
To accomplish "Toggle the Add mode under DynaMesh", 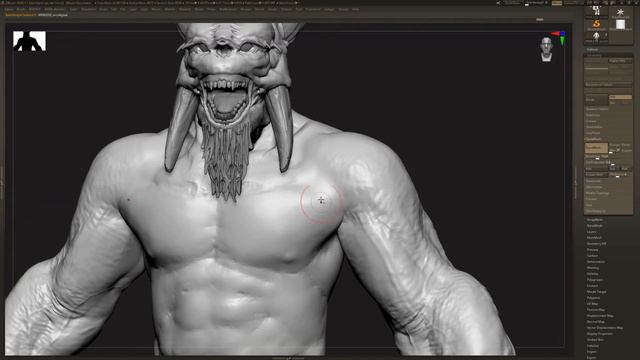I will pos(596,168).
